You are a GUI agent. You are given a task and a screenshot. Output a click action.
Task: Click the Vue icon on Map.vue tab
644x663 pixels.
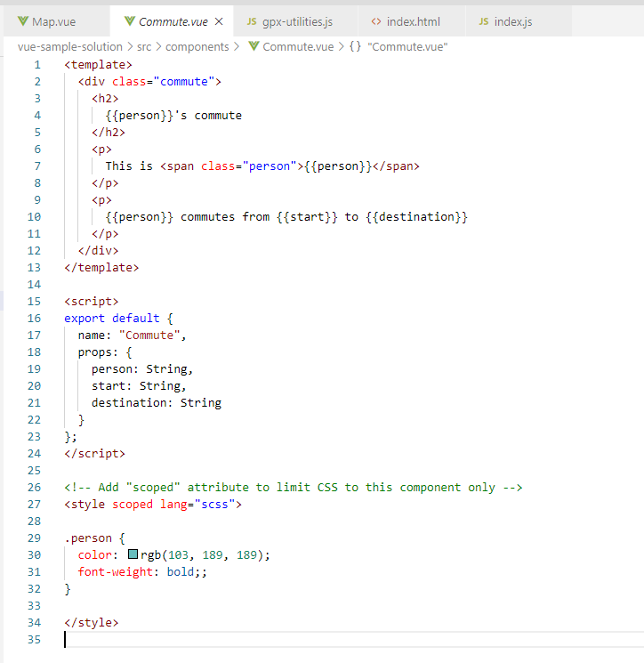(x=23, y=21)
